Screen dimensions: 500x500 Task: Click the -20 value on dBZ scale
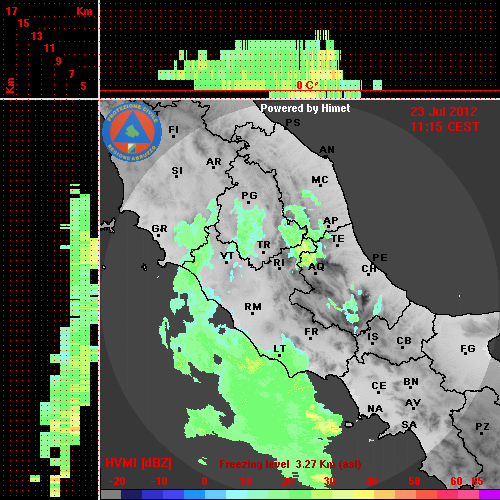click(117, 481)
